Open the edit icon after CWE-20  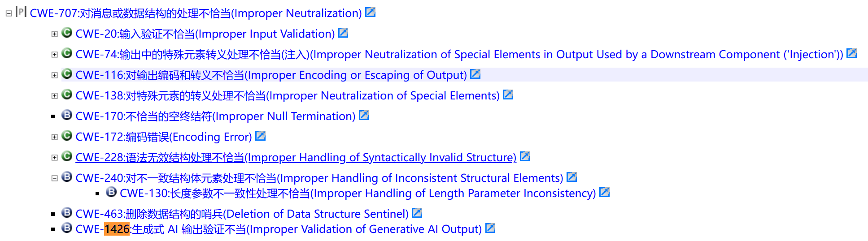click(343, 33)
